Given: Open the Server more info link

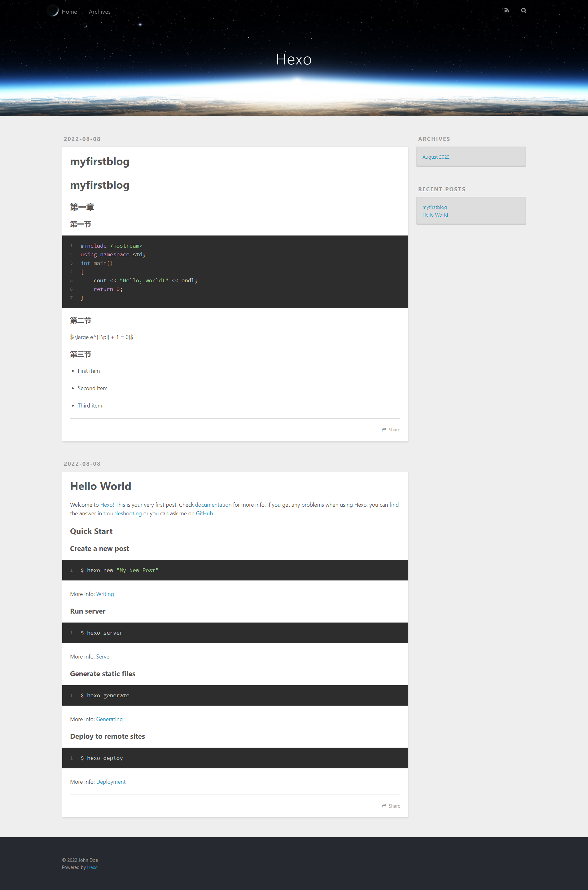Looking at the screenshot, I should (103, 657).
